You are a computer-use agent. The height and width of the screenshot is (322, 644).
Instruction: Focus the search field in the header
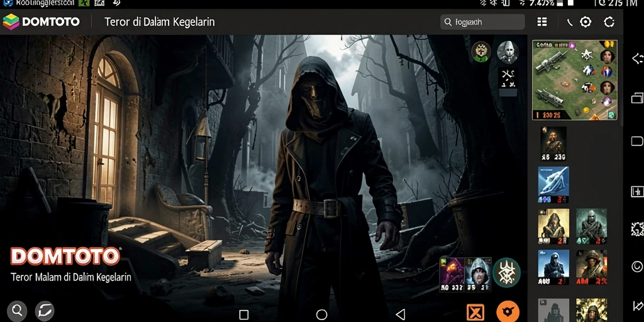coord(482,22)
